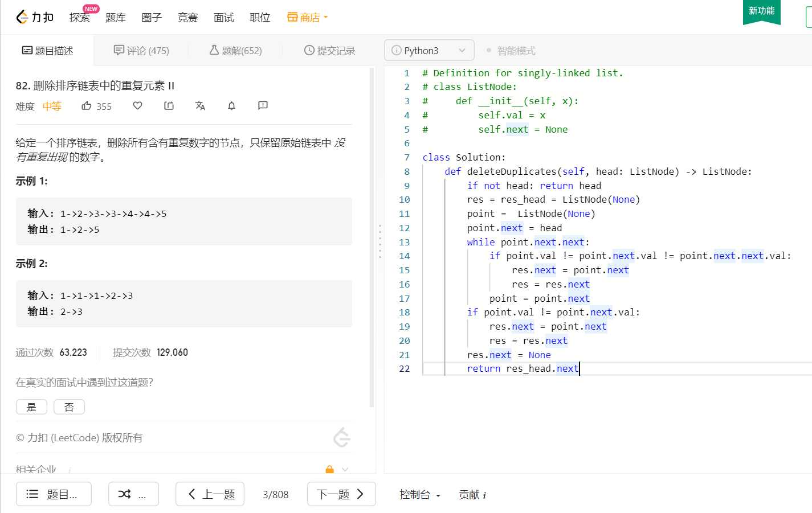Image resolution: width=812 pixels, height=513 pixels.
Task: Click the © 力扣 (LeetCode) 版权所有 text
Action: click(79, 437)
